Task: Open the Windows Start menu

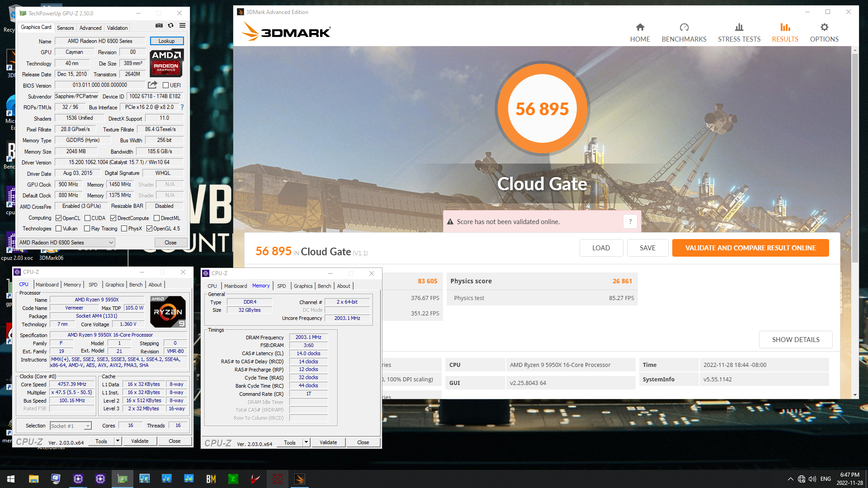Action: 11,479
